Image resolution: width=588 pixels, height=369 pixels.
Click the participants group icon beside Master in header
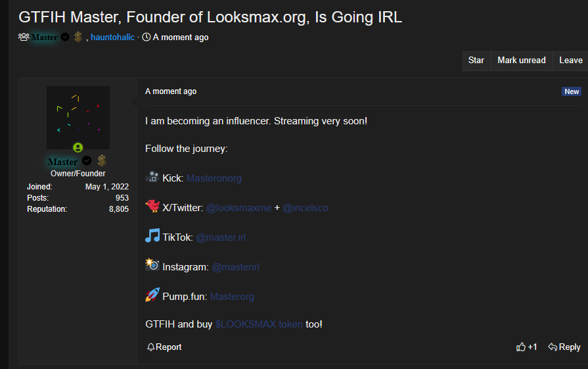point(24,37)
